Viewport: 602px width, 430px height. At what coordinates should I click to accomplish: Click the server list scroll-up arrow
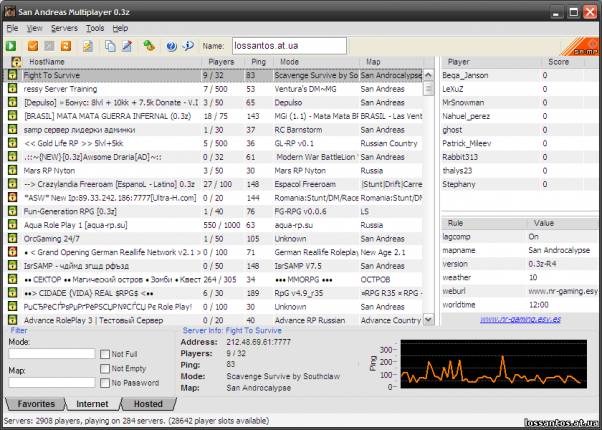click(428, 75)
